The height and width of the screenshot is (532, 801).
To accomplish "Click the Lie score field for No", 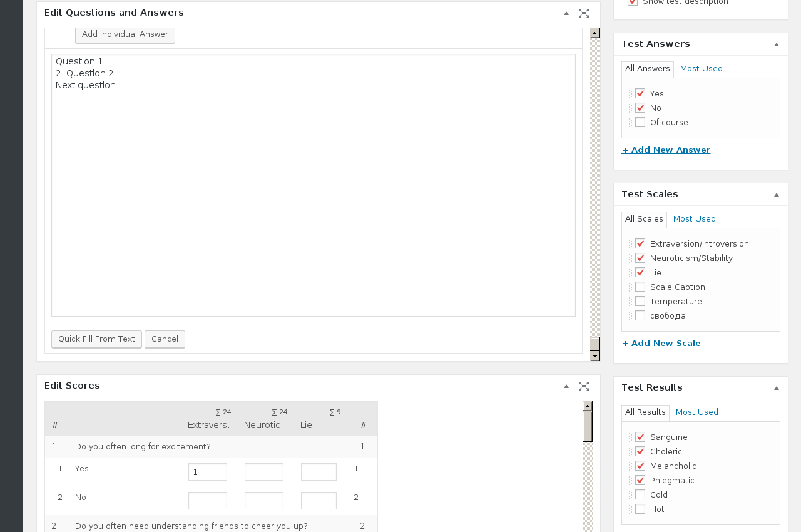I will (319, 501).
